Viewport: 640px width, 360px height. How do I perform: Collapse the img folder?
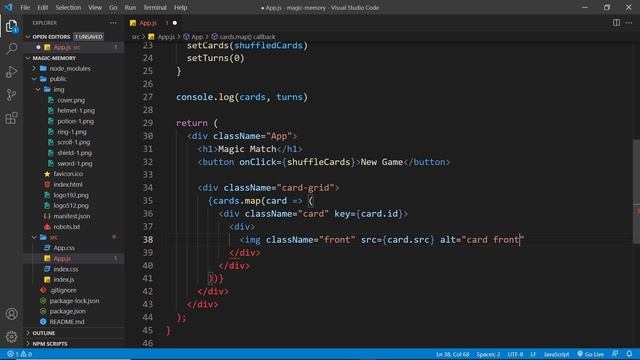pos(73,89)
